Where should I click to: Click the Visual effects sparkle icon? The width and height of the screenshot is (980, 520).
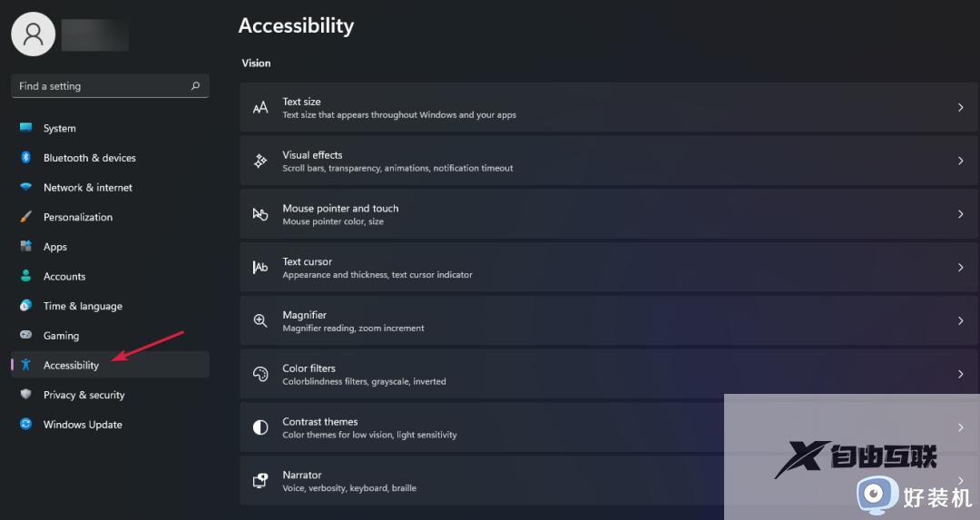click(x=260, y=161)
